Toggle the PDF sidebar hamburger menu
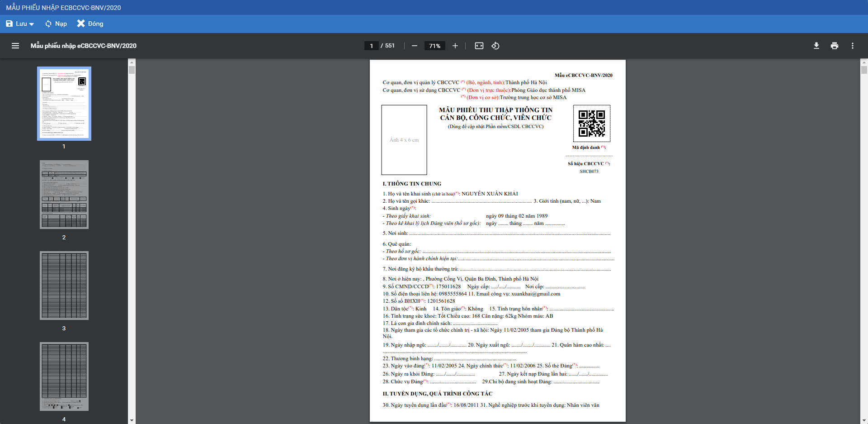 coord(15,46)
